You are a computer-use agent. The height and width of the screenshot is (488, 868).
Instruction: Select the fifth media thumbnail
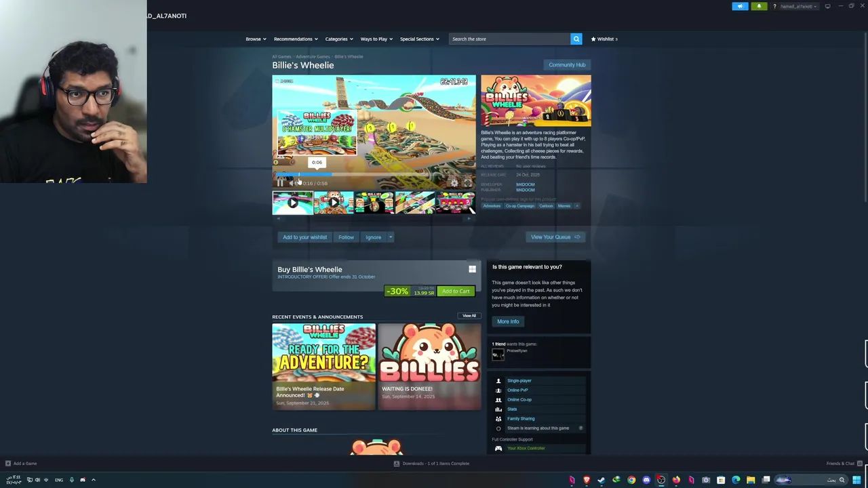coord(455,202)
